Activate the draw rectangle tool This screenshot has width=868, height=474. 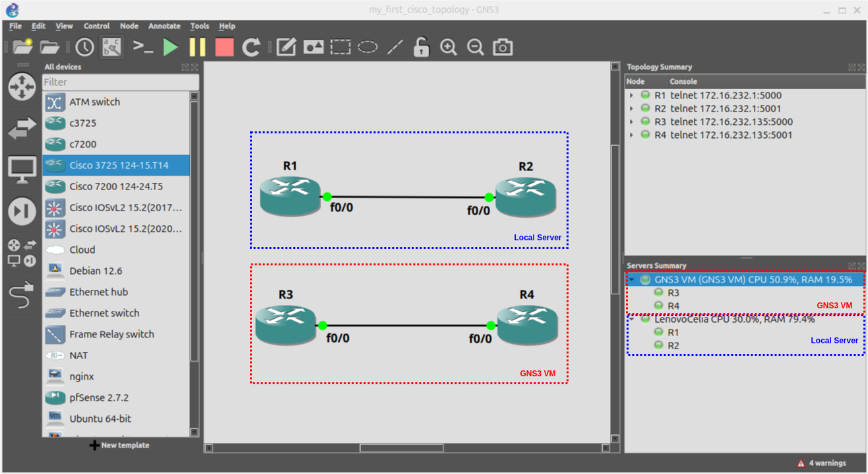click(x=340, y=47)
